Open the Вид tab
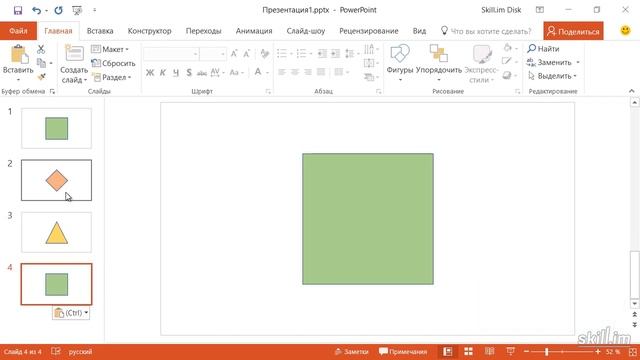 (419, 31)
